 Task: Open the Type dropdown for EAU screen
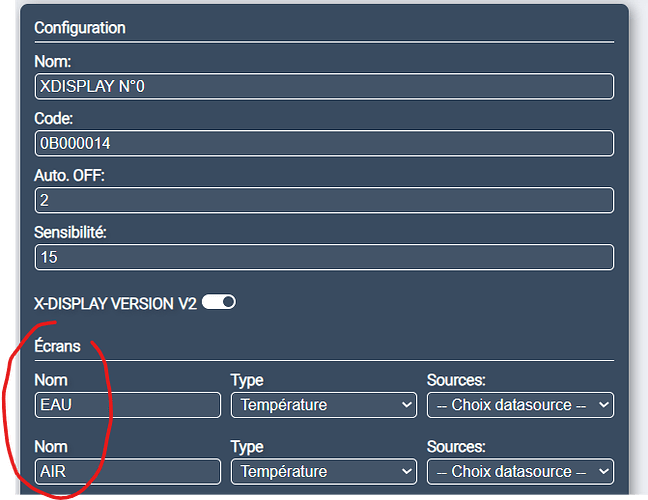click(323, 405)
